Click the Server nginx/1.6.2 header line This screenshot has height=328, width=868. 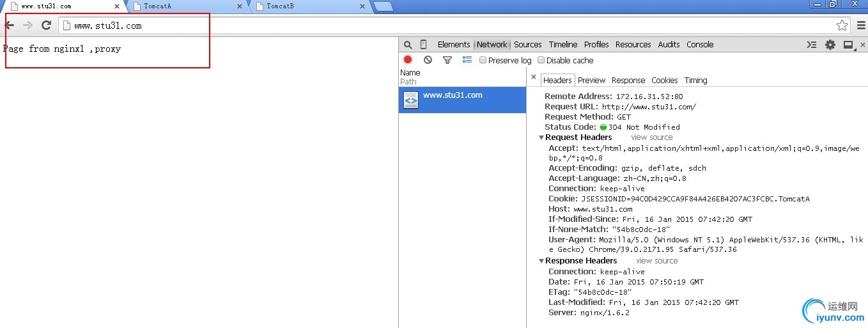click(x=589, y=313)
